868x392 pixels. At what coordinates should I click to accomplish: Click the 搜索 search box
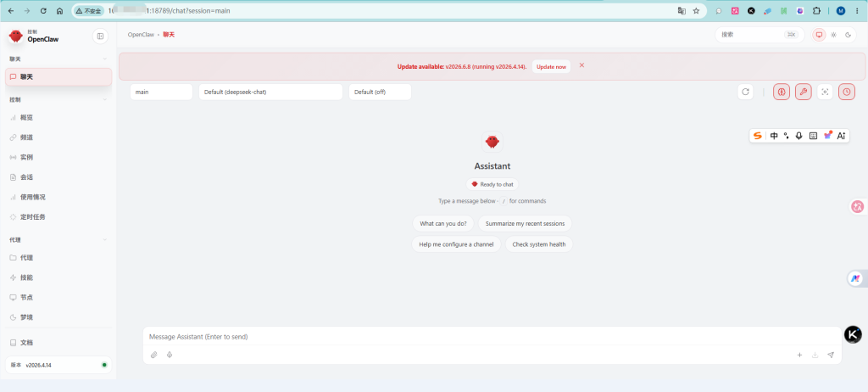(758, 35)
